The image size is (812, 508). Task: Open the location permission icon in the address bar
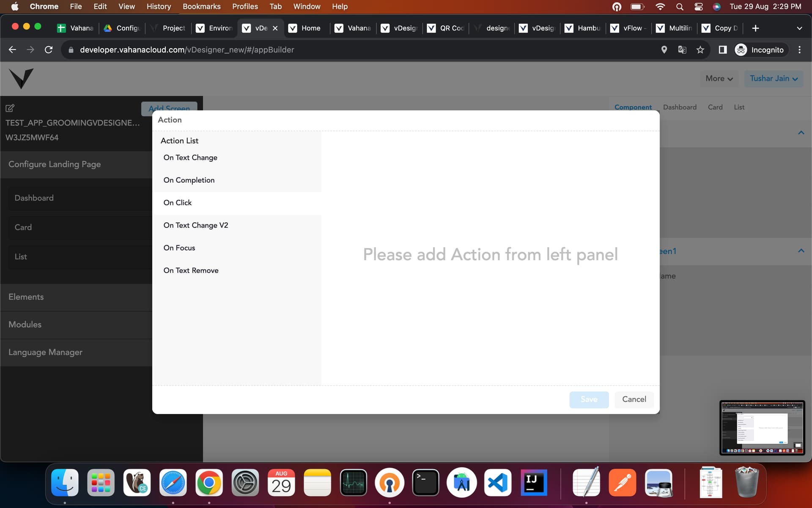coord(664,50)
